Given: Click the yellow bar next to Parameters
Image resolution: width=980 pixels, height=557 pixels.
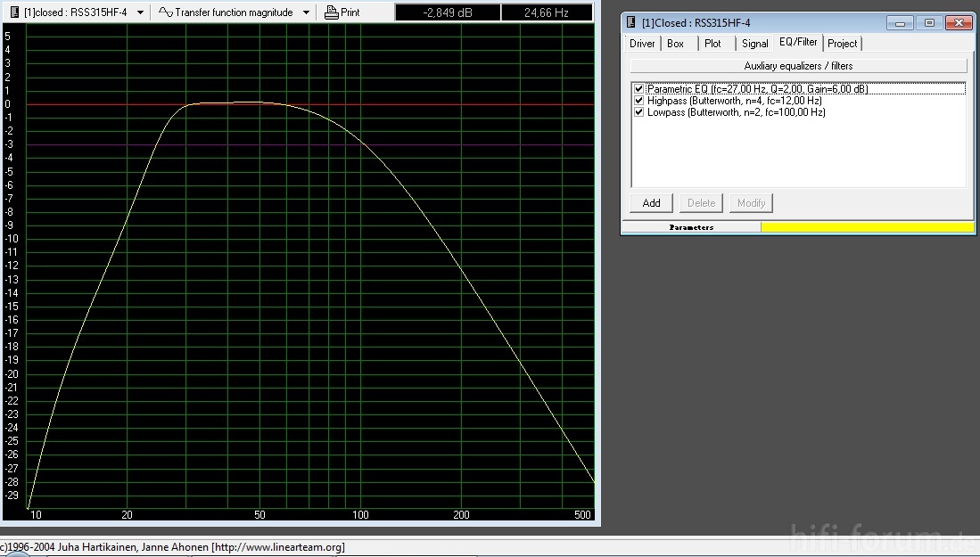Looking at the screenshot, I should tap(867, 227).
